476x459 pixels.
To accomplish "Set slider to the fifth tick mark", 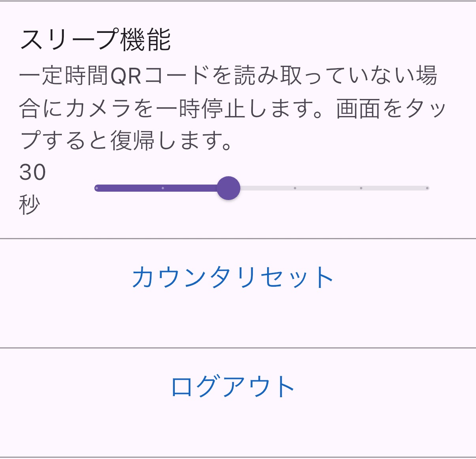I will [361, 188].
